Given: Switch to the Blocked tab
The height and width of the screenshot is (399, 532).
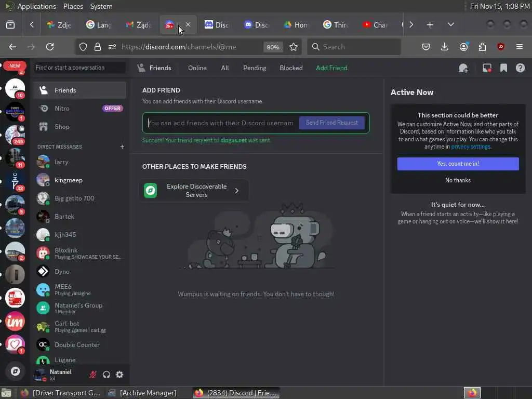Looking at the screenshot, I should click(291, 68).
